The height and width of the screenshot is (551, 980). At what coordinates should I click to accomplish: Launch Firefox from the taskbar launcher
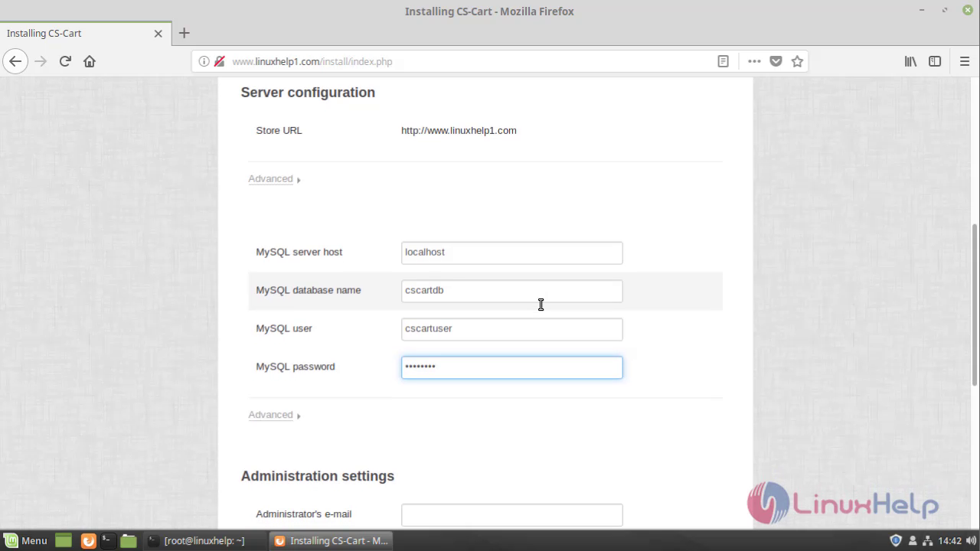pos(88,540)
